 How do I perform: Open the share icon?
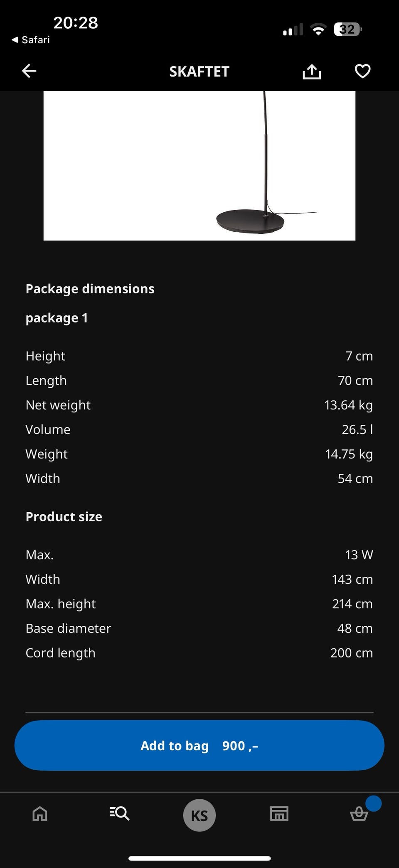[312, 71]
